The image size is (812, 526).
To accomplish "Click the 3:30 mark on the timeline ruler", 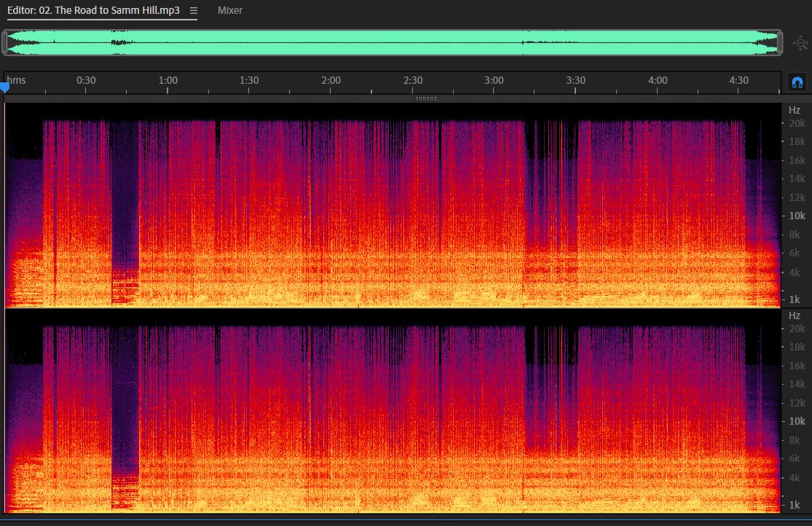I will coord(576,80).
